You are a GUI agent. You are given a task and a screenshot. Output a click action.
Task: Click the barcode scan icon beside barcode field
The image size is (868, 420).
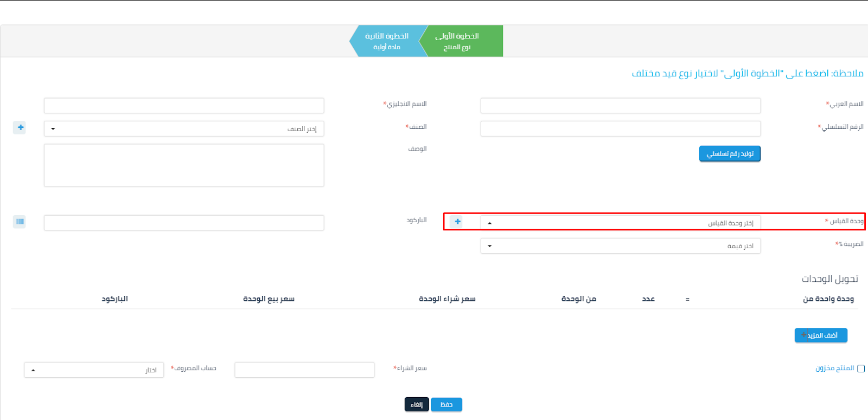point(20,222)
